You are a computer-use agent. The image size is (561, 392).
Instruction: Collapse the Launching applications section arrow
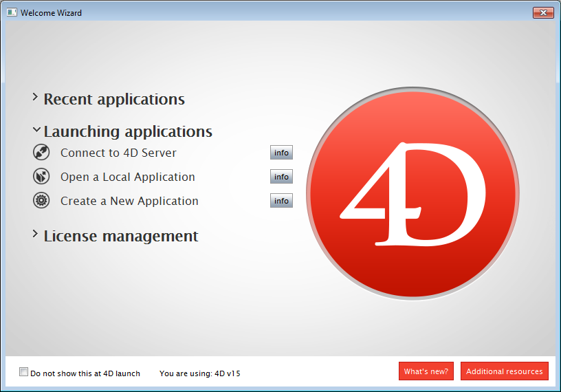[x=36, y=130]
